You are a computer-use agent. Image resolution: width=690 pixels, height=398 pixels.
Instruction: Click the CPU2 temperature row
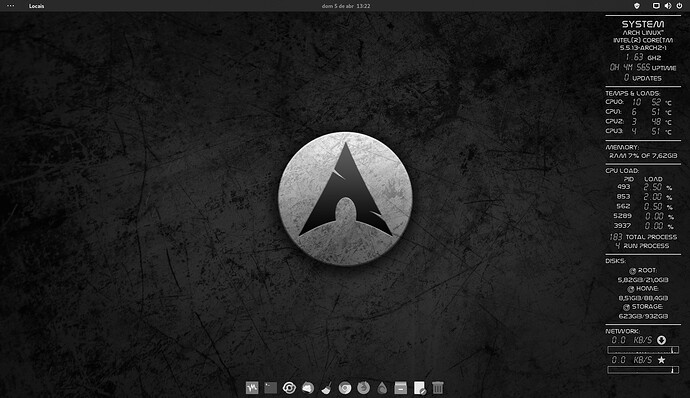coord(639,122)
